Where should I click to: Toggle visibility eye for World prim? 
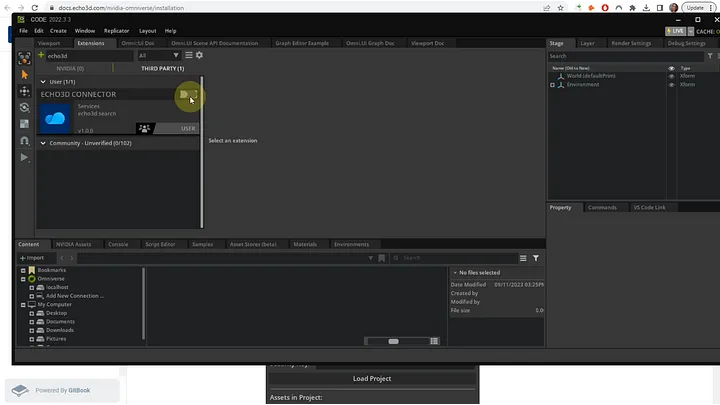671,76
